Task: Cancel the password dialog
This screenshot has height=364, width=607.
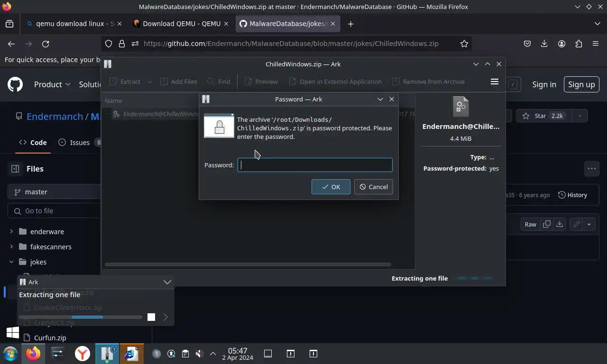Action: 373,187
